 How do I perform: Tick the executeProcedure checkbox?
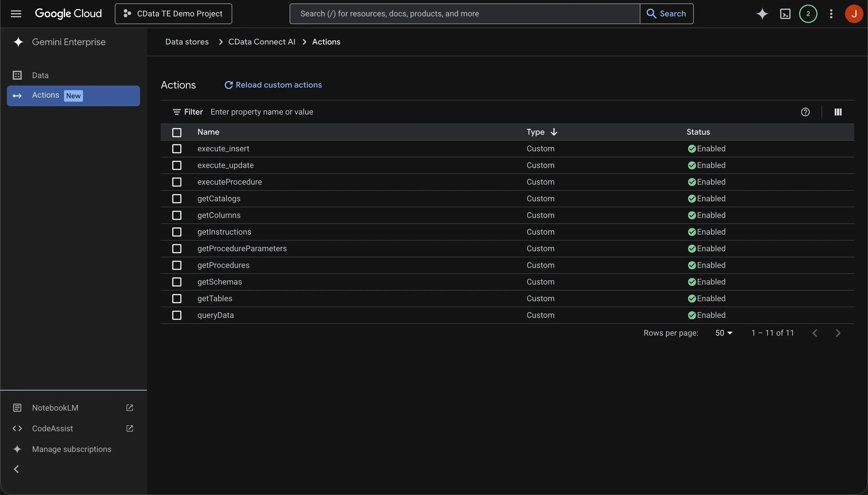click(x=177, y=182)
